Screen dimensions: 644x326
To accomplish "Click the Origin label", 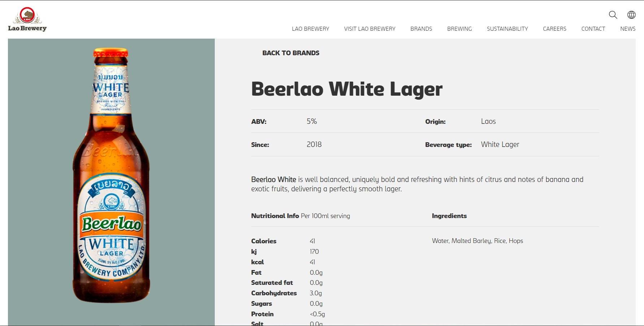I will click(435, 122).
